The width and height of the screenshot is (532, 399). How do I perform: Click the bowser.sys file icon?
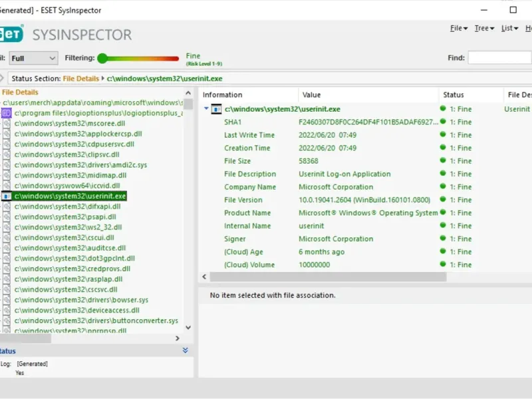click(7, 300)
